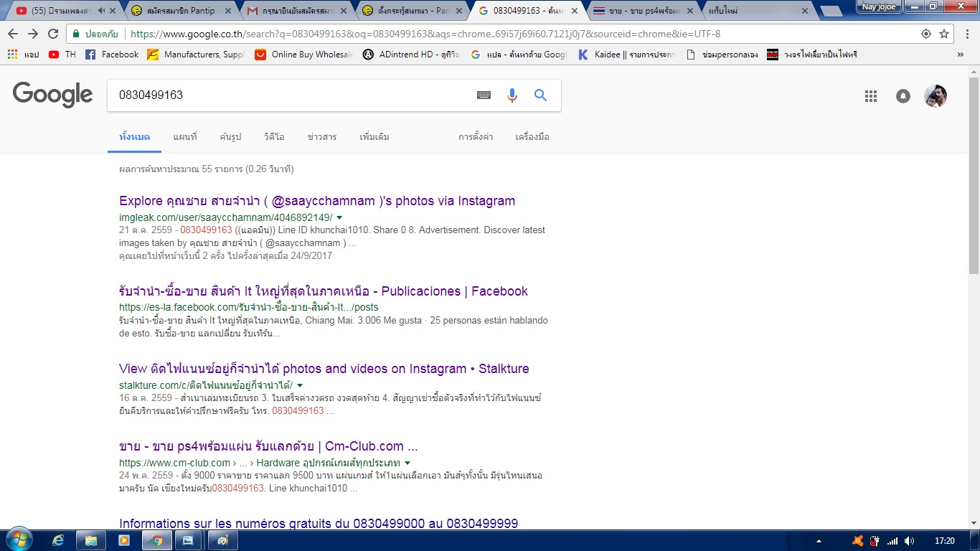The image size is (980, 551).
Task: Open the on-screen keyboard in search box
Action: coord(484,95)
